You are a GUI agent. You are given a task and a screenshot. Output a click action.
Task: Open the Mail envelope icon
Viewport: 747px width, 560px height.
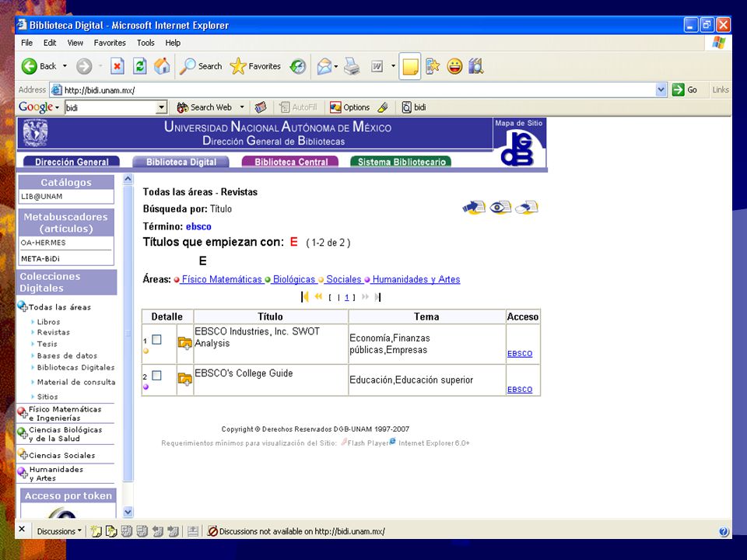pos(324,66)
